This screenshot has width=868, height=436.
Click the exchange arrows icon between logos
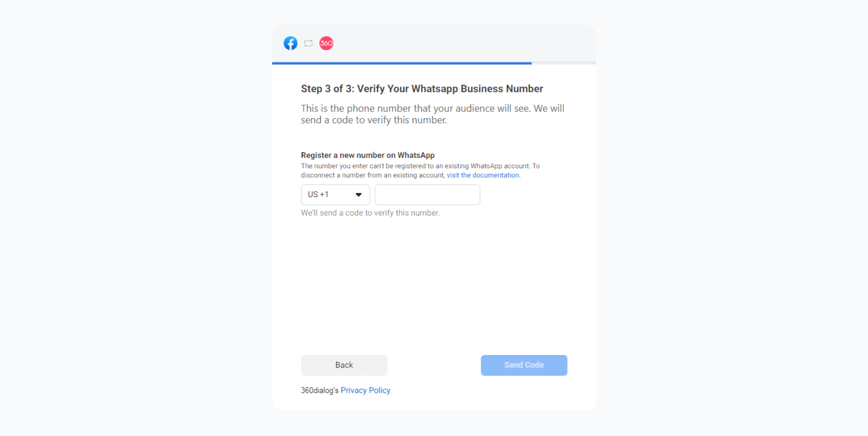[308, 43]
